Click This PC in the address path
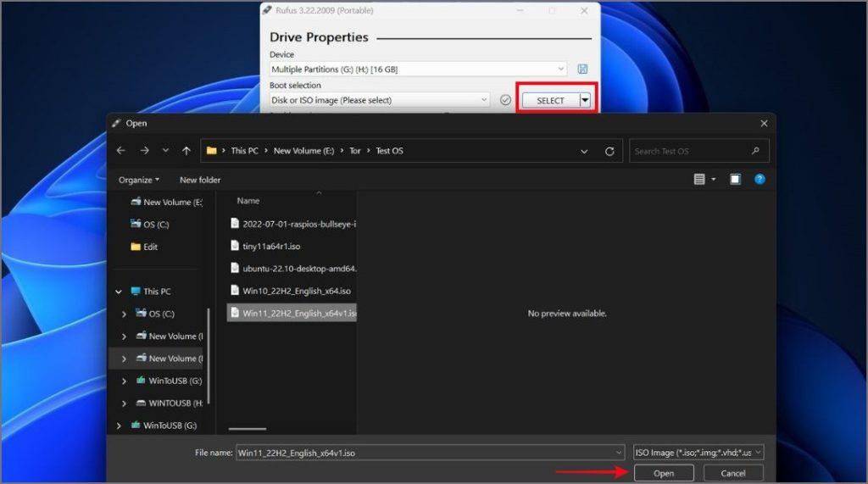The width and height of the screenshot is (868, 484). click(244, 151)
